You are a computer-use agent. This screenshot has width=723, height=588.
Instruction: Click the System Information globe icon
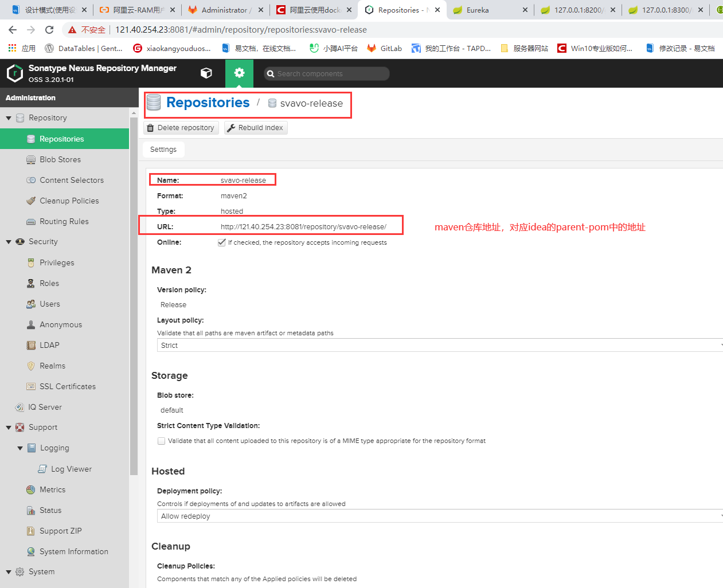pos(31,552)
